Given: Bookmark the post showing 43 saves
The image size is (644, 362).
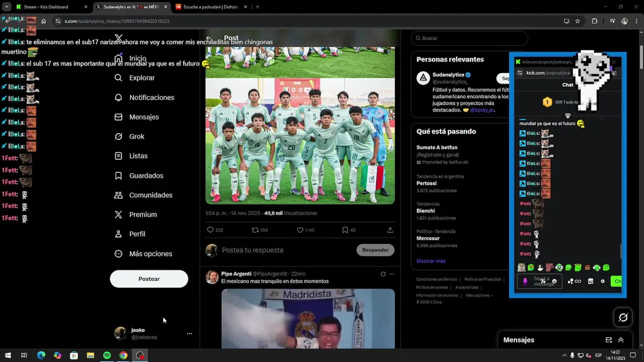Looking at the screenshot, I should pos(345,230).
